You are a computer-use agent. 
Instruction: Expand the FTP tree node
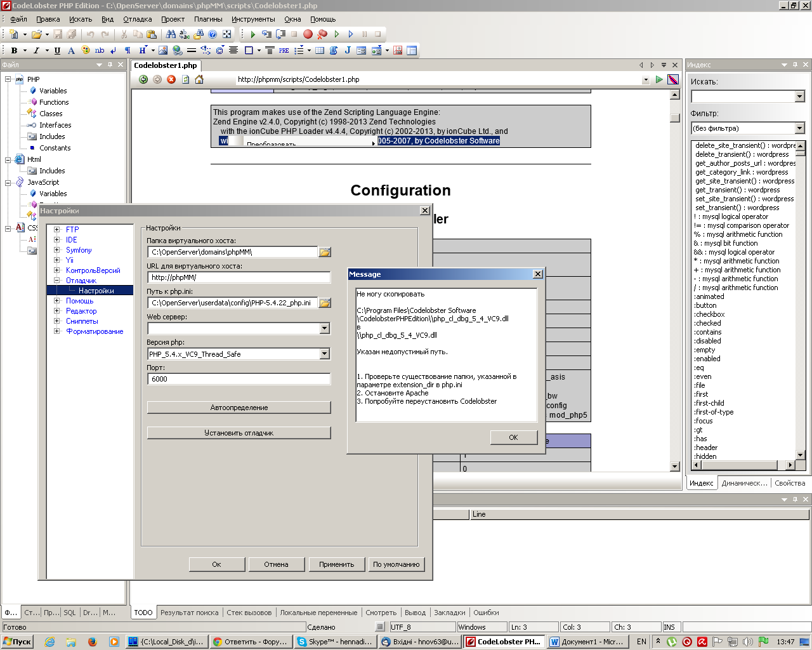coord(57,230)
